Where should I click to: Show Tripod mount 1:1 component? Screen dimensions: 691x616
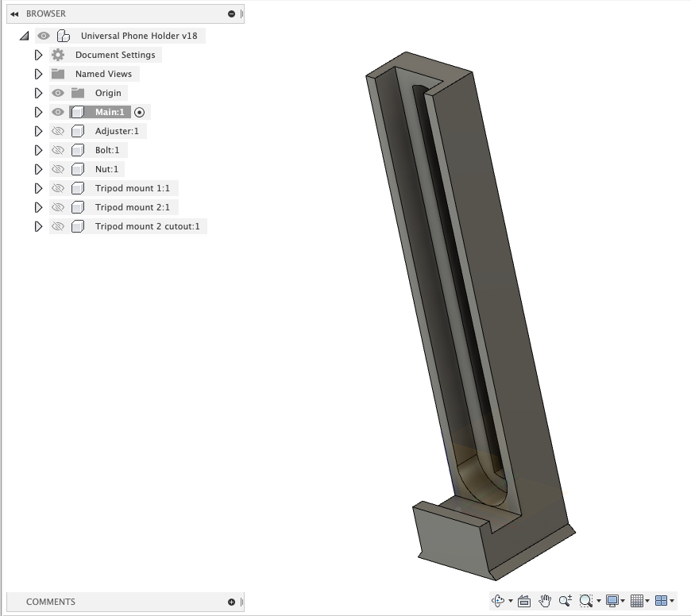[x=58, y=188]
